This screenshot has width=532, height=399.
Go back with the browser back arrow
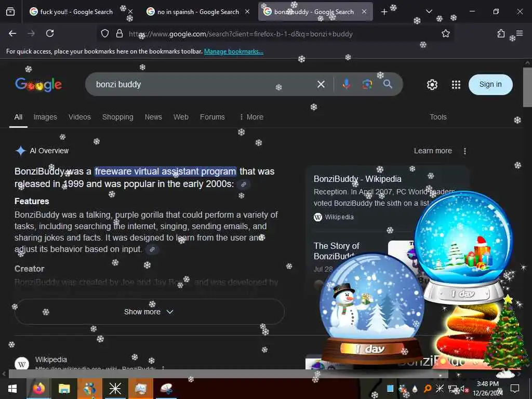coord(12,33)
